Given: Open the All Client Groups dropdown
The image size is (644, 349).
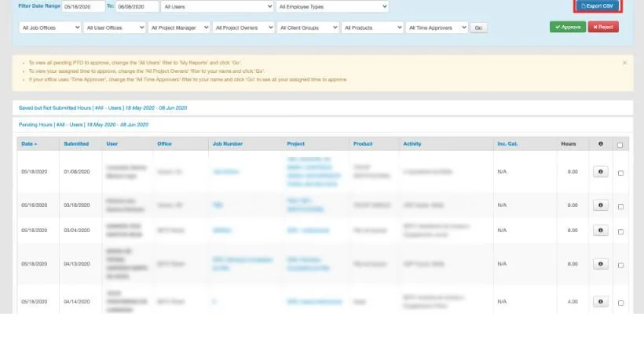Looking at the screenshot, I should click(x=308, y=27).
